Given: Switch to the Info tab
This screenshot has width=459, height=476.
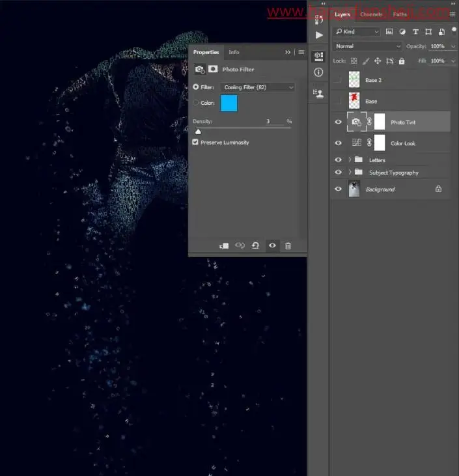Looking at the screenshot, I should tap(234, 52).
